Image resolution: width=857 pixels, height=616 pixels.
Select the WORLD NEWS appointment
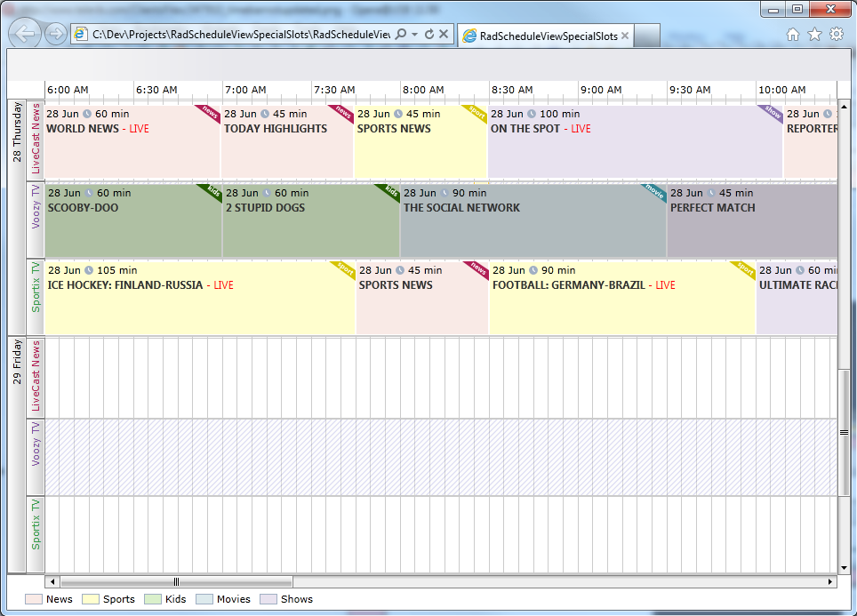point(132,141)
